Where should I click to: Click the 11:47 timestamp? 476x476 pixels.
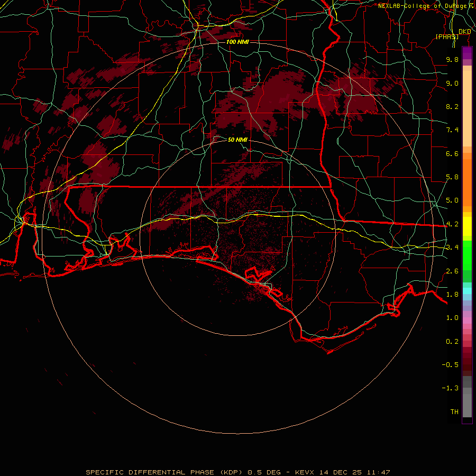coord(378,472)
